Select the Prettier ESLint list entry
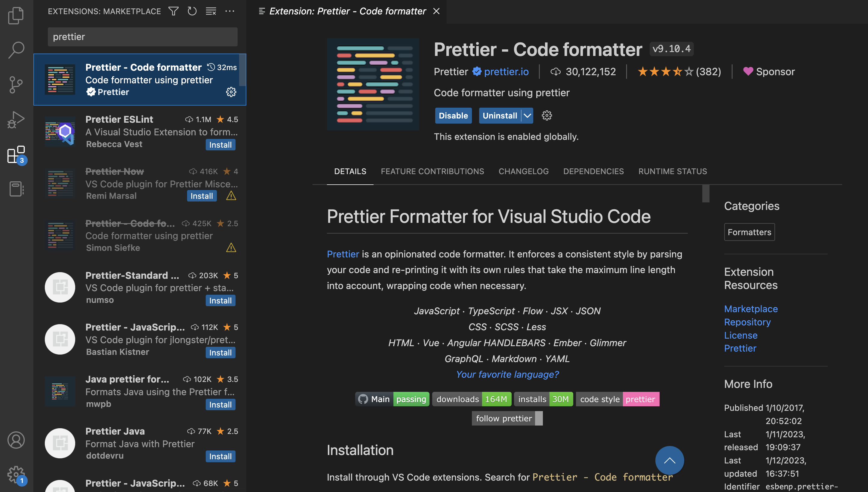This screenshot has width=868, height=492. (140, 131)
